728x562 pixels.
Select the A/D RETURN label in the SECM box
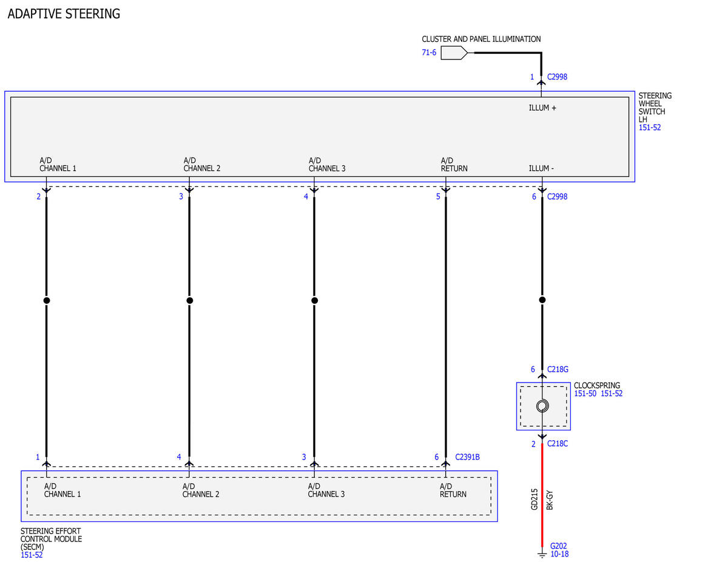pos(453,490)
